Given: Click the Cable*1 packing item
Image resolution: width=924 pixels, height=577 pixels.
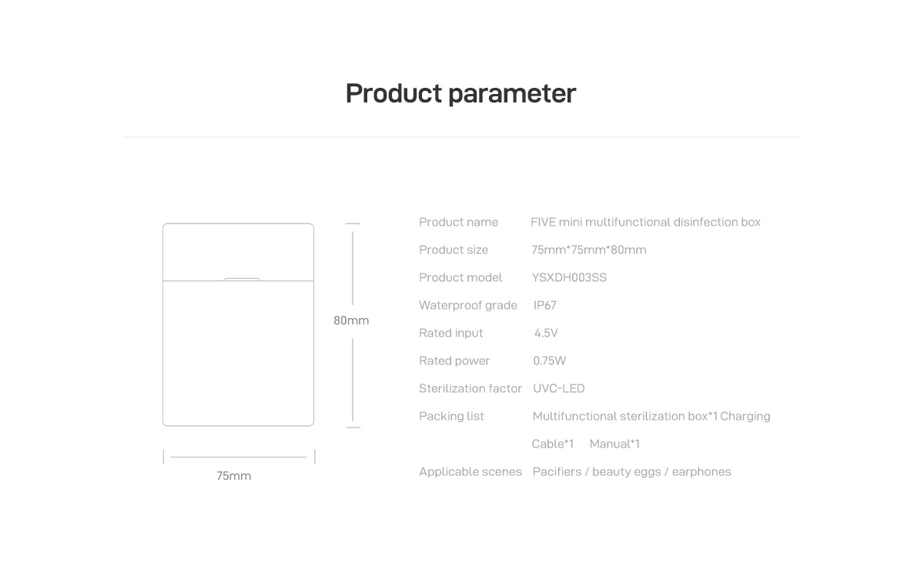Looking at the screenshot, I should point(553,444).
